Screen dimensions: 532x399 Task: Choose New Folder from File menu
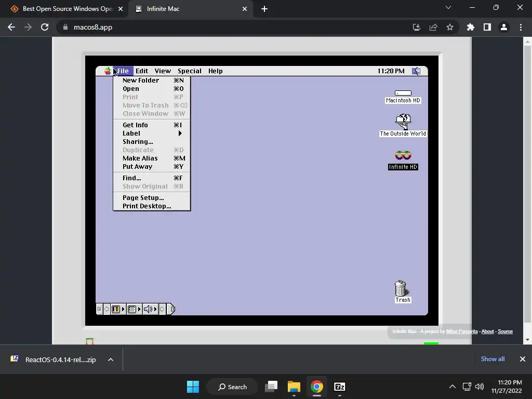tap(152, 81)
